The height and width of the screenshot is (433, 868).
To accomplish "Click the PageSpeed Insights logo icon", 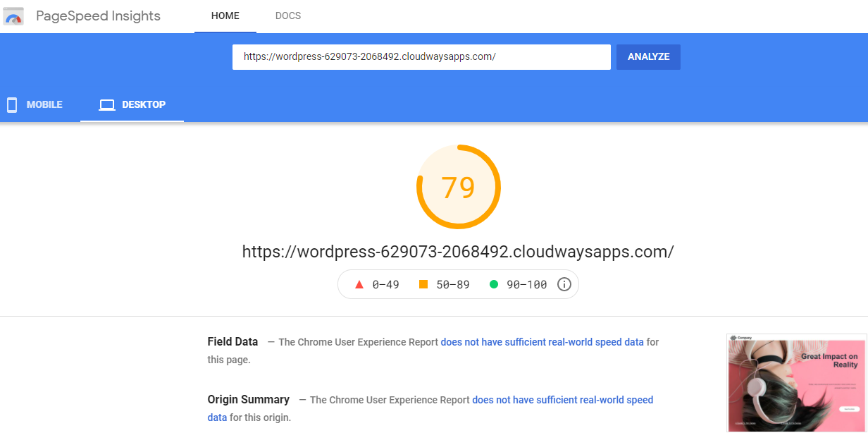I will click(14, 16).
